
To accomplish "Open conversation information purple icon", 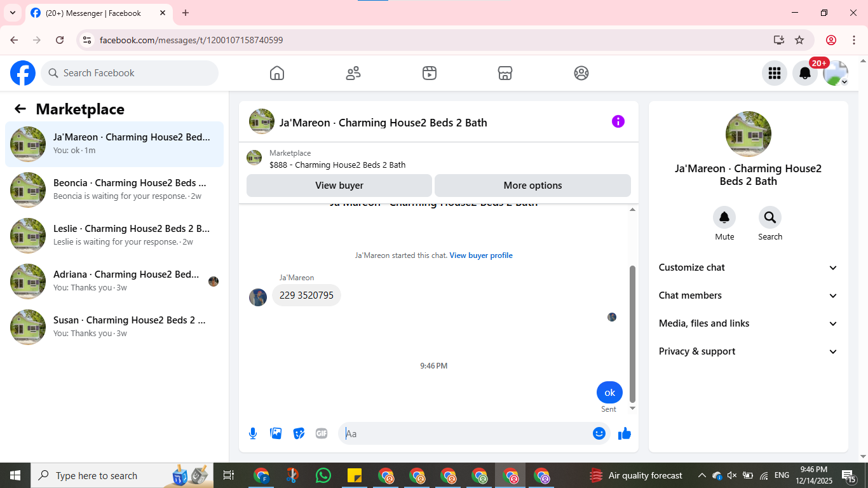I will pyautogui.click(x=618, y=121).
